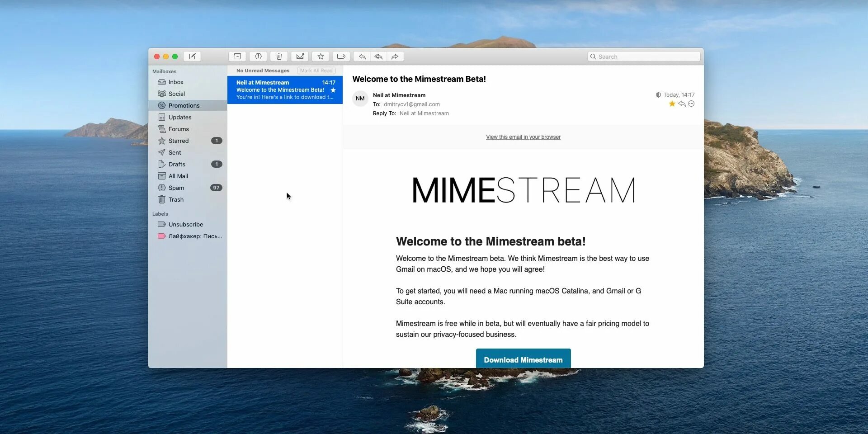Close the window with red button
The height and width of the screenshot is (434, 868).
(x=157, y=57)
